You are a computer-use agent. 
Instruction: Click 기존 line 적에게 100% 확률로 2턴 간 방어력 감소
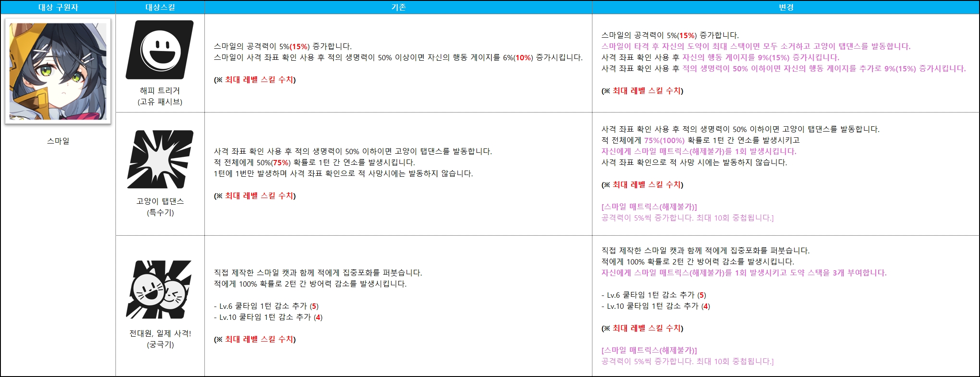click(310, 284)
